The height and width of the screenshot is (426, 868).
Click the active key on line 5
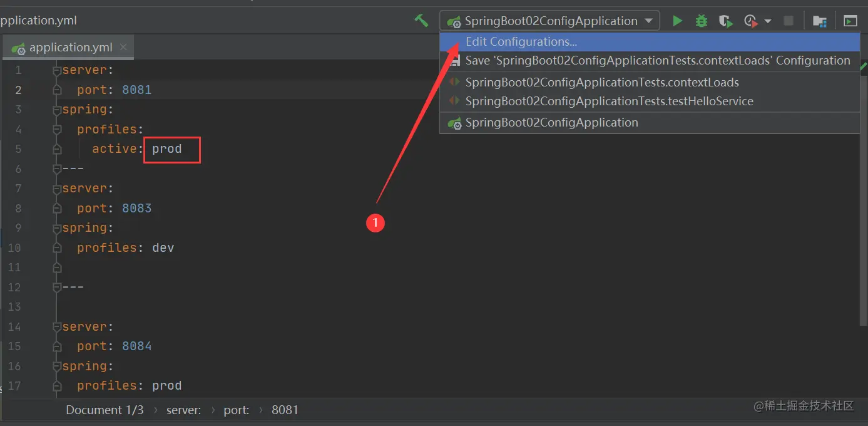[x=115, y=149]
